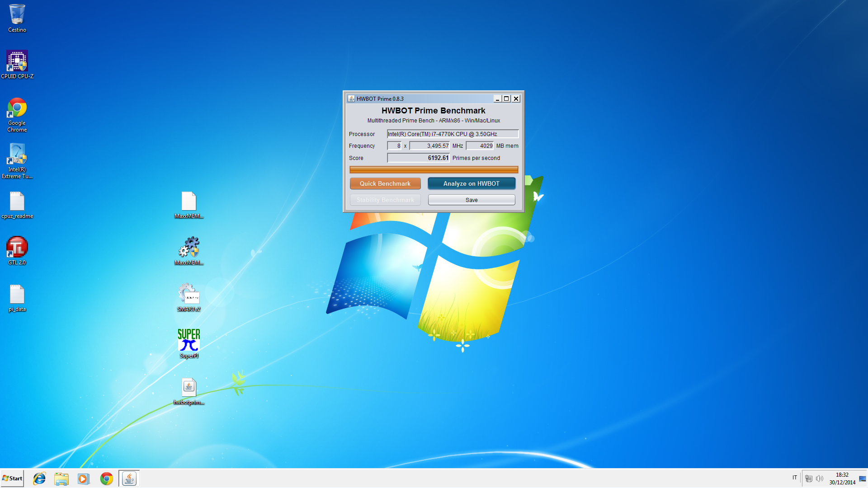Click the orange benchmark progress bar
868x488 pixels.
434,169
